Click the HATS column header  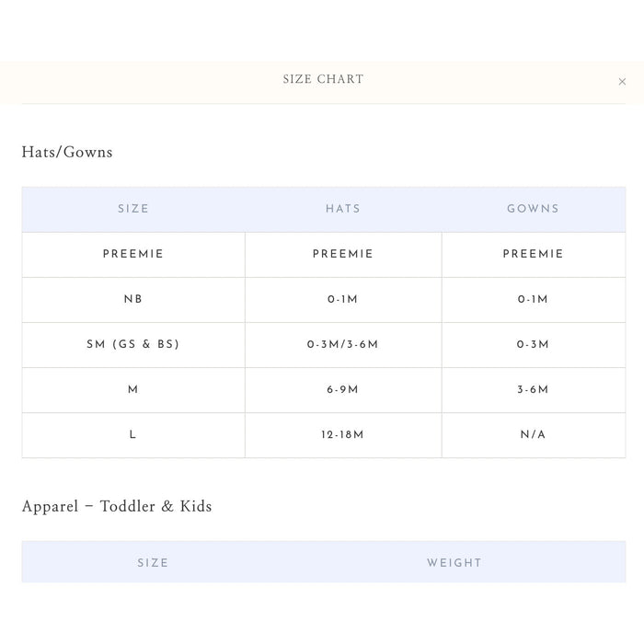click(x=343, y=209)
